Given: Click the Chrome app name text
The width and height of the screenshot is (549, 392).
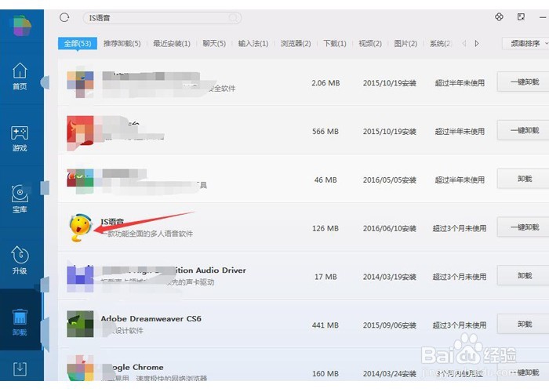Looking at the screenshot, I should (136, 367).
